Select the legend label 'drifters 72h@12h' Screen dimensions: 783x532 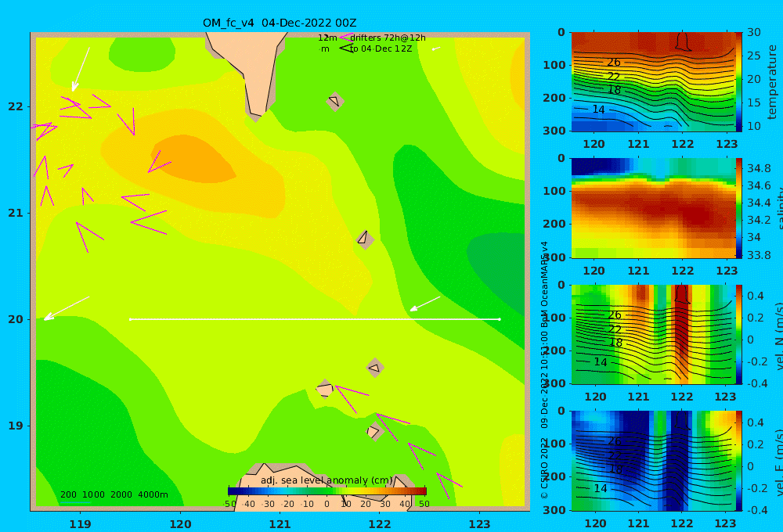pyautogui.click(x=388, y=38)
